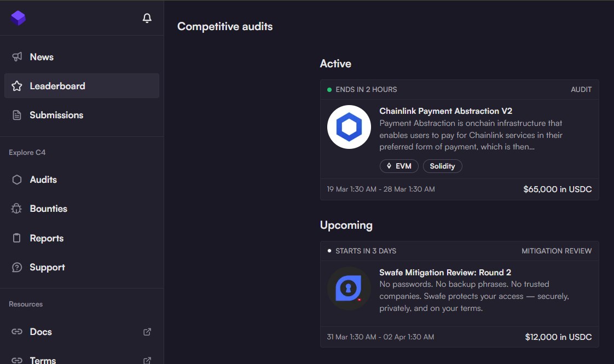The width and height of the screenshot is (614, 364).
Task: Click the Leaderboard star icon
Action: tap(17, 86)
